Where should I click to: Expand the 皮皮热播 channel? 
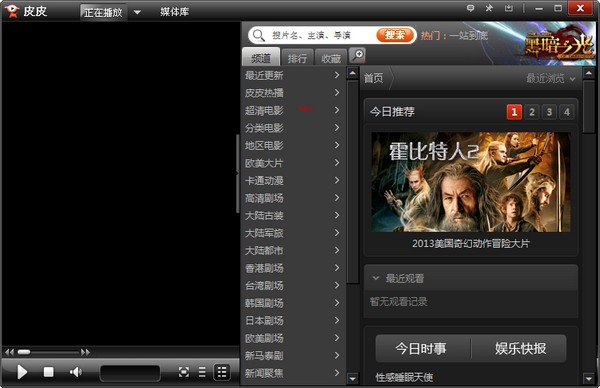pyautogui.click(x=293, y=93)
